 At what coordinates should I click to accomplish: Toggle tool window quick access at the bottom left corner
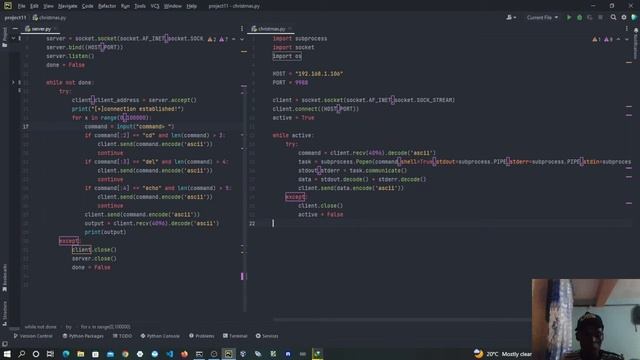pyautogui.click(x=4, y=344)
